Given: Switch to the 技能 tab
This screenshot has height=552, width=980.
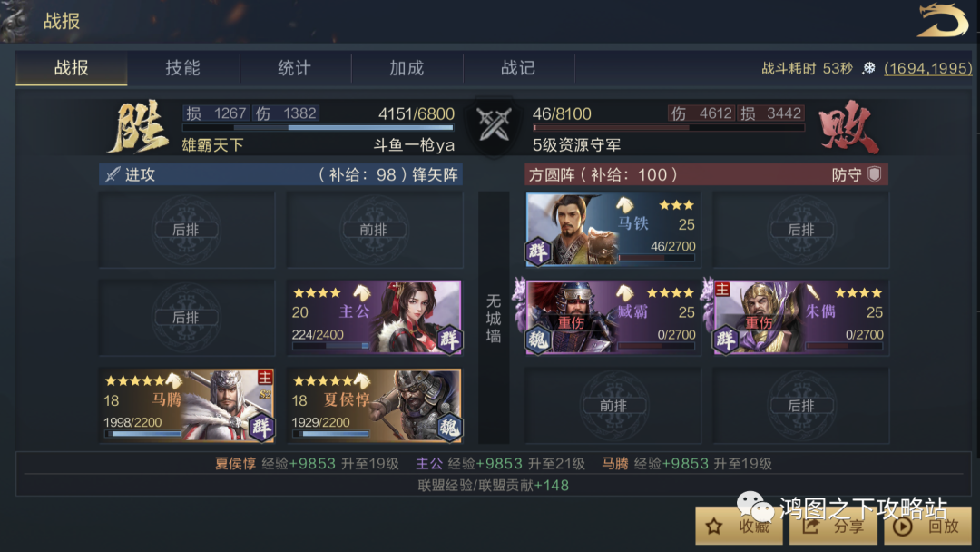Looking at the screenshot, I should click(183, 68).
